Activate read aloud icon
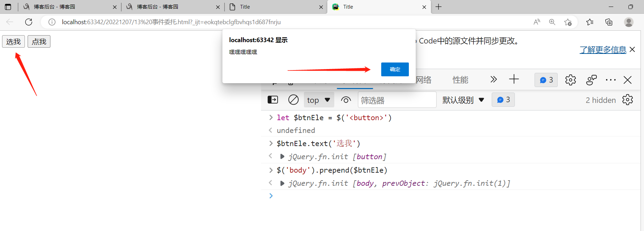Image resolution: width=644 pixels, height=231 pixels. (x=537, y=22)
